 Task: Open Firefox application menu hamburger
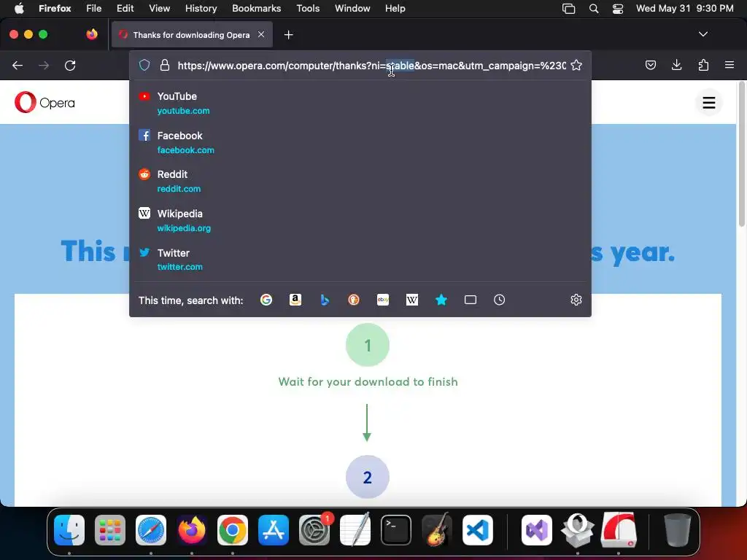point(729,65)
